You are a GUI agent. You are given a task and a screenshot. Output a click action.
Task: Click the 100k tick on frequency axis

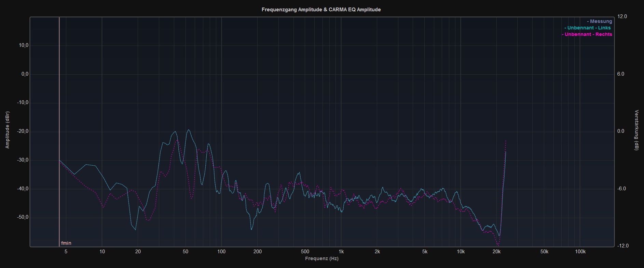click(x=580, y=252)
